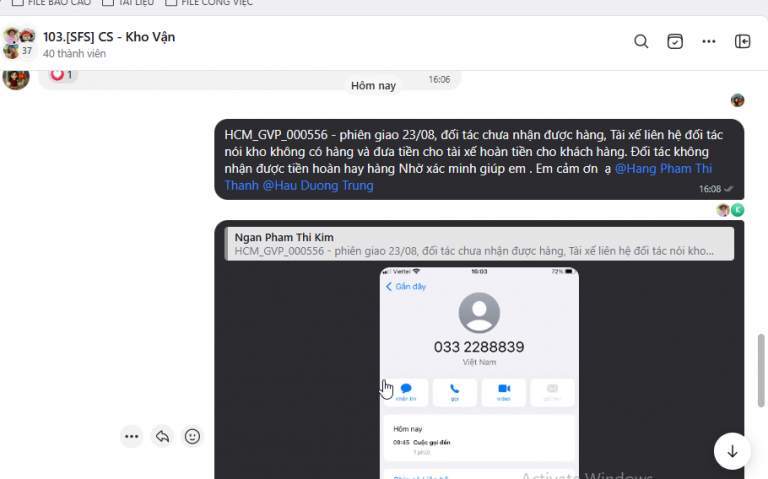This screenshot has width=768, height=479.
Task: Open more actions for the message
Action: (131, 436)
